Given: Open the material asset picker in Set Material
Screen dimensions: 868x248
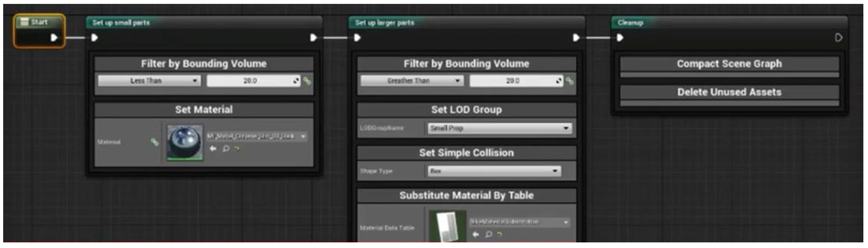Looking at the screenshot, I should (x=257, y=136).
